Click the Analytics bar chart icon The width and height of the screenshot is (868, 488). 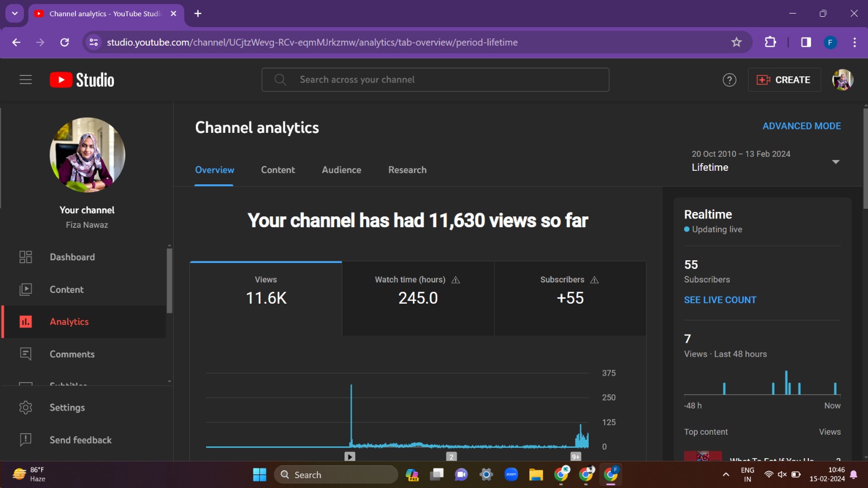[x=25, y=322]
